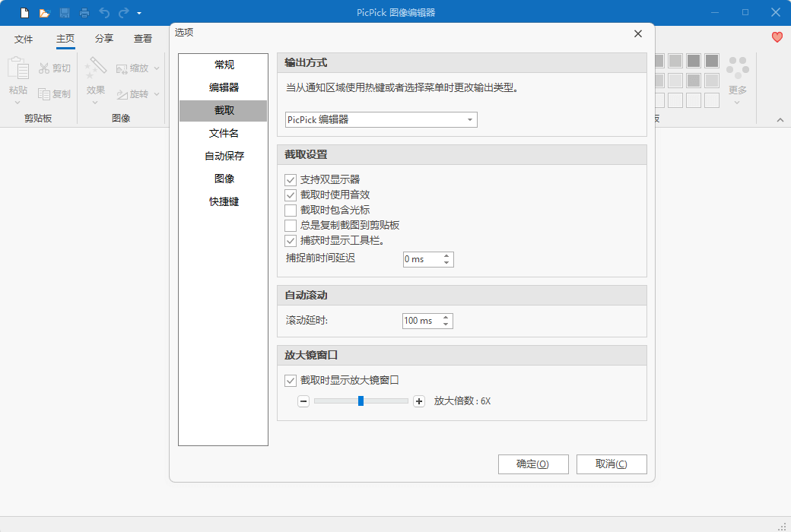791x532 pixels.
Task: Pick the bottom-right corner swatch of the color palette
Action: [712, 100]
